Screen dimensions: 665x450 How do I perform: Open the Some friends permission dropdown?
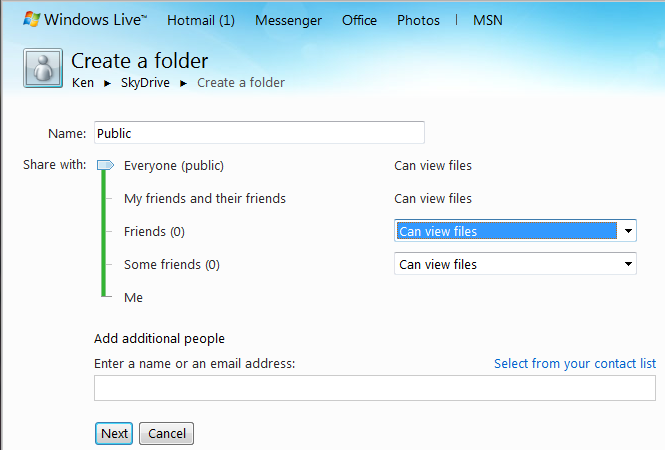[515, 264]
